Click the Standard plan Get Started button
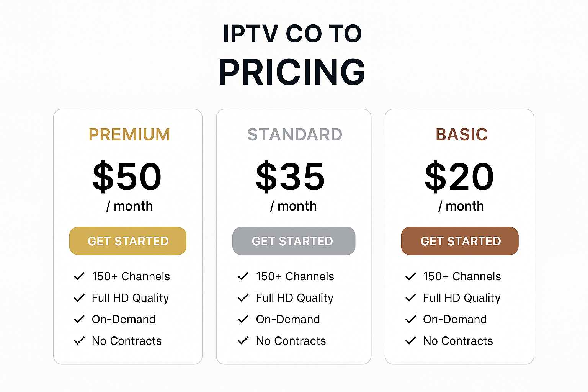 pyautogui.click(x=294, y=241)
